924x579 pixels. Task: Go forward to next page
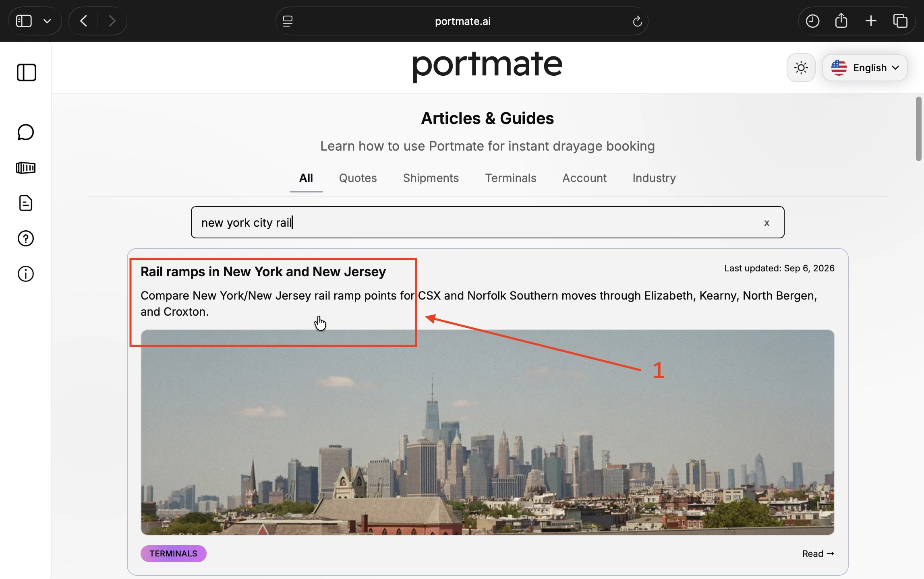click(112, 21)
